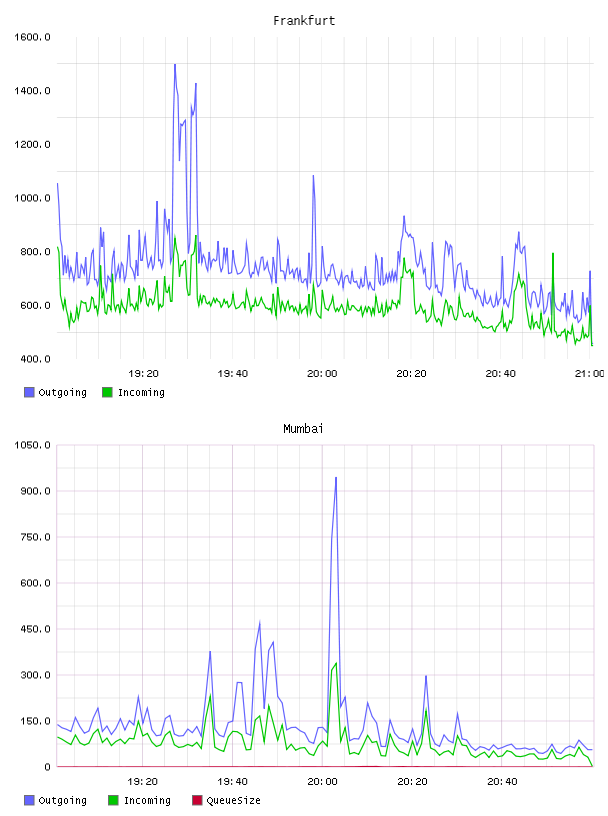This screenshot has height=816, width=608.
Task: Click the 20:00 x-axis label in Frankfurt chart
Action: click(x=322, y=373)
